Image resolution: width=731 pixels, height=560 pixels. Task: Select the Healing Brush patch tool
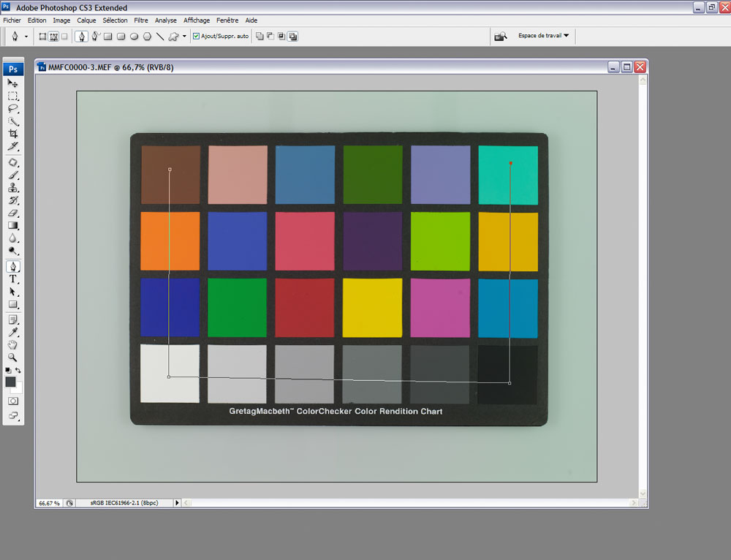click(12, 163)
